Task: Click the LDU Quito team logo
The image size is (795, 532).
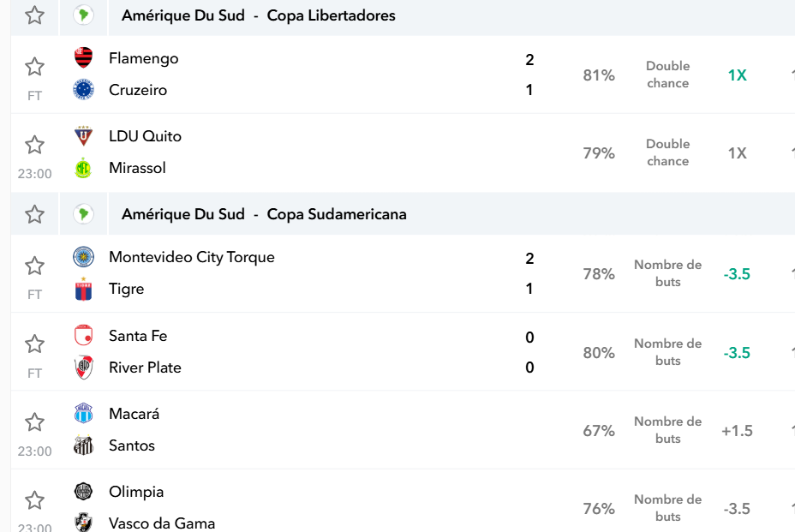Action: pos(84,136)
